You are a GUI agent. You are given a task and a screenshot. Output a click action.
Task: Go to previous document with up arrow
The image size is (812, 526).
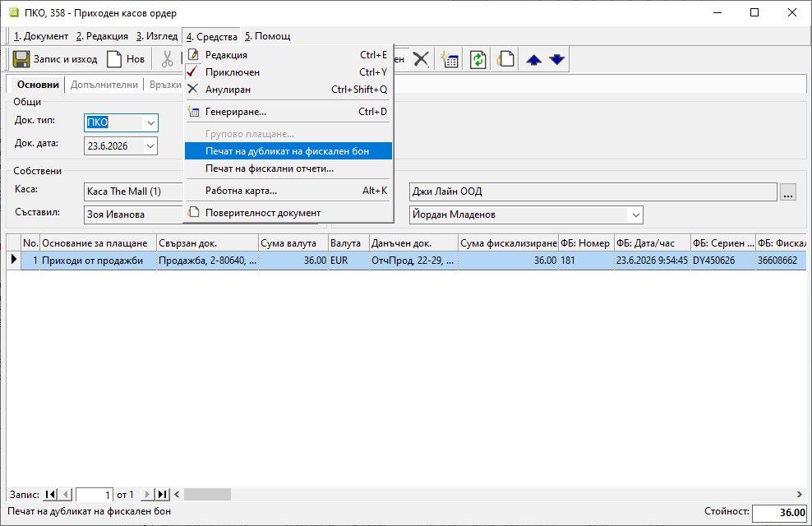click(534, 59)
